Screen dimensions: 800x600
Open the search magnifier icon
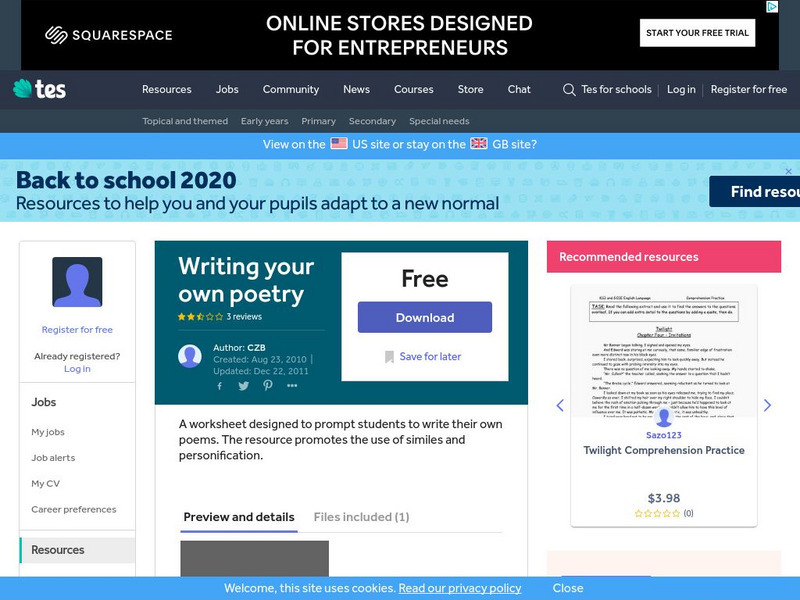(569, 90)
